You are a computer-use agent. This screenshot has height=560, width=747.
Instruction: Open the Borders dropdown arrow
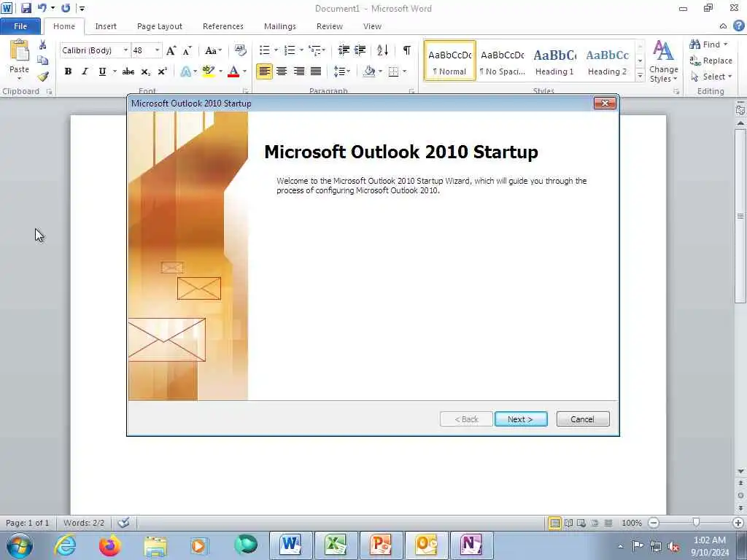[404, 71]
